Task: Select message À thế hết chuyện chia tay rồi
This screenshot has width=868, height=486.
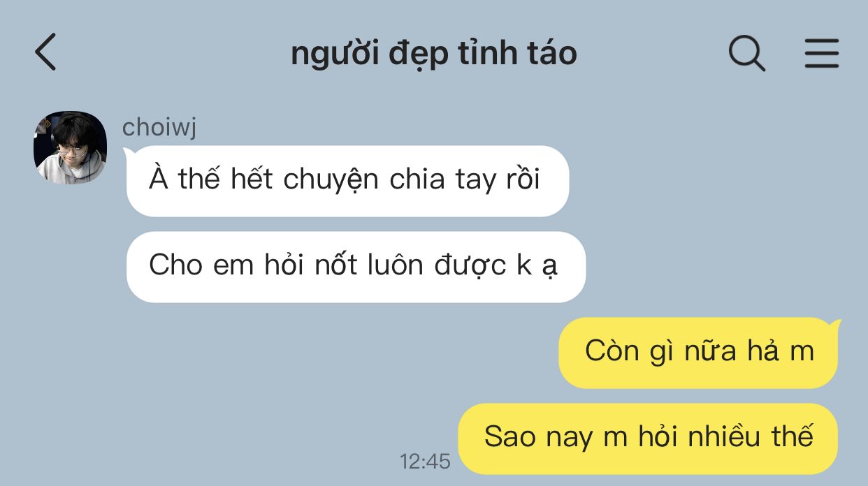Action: tap(347, 180)
